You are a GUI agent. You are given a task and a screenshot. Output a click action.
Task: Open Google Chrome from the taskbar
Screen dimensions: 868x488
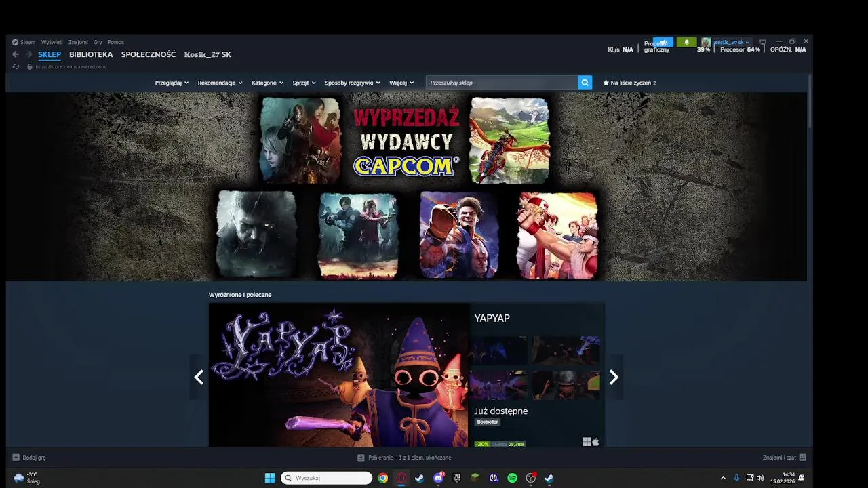pos(383,478)
